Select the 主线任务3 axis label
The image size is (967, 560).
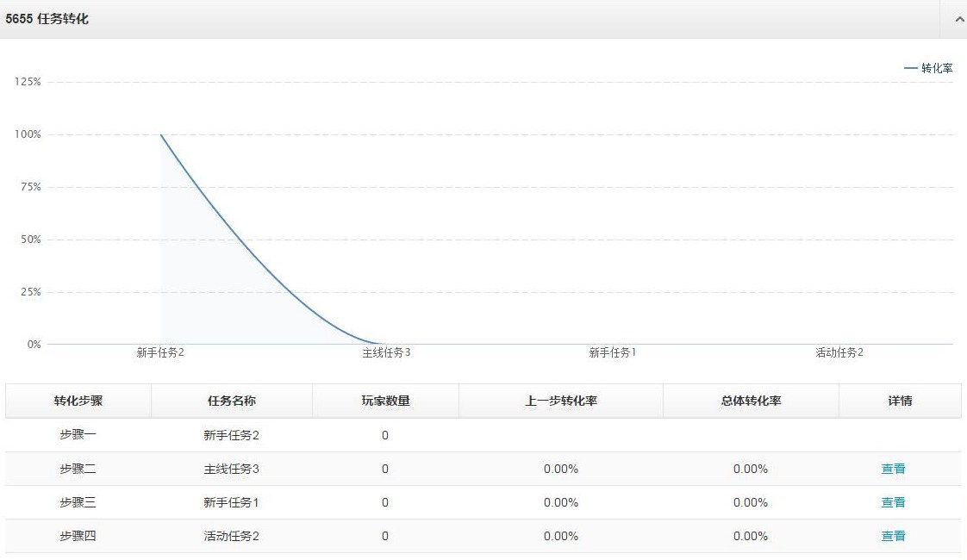387,352
